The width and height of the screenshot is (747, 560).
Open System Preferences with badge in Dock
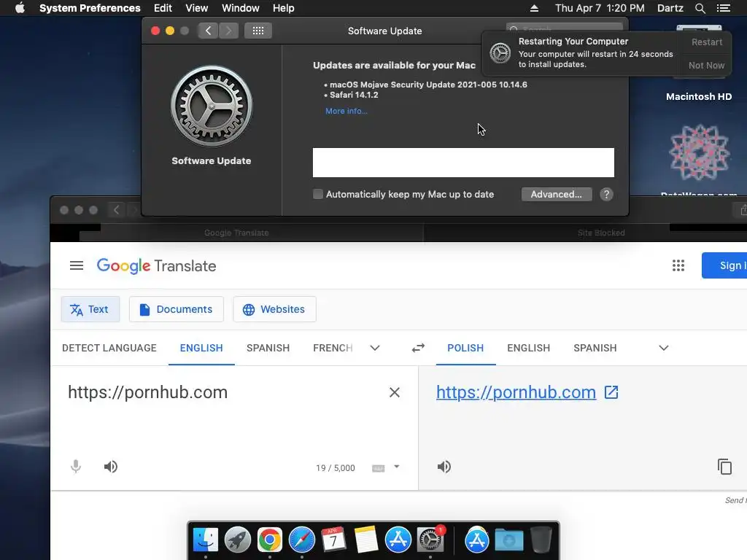(x=430, y=540)
